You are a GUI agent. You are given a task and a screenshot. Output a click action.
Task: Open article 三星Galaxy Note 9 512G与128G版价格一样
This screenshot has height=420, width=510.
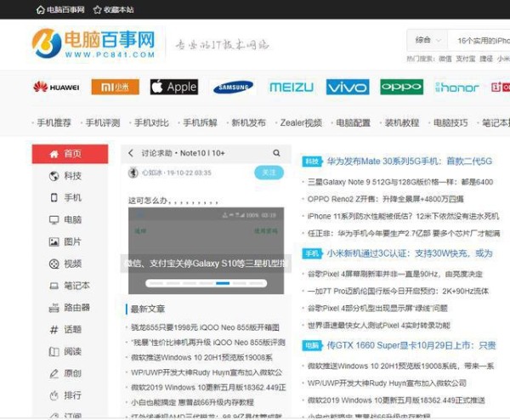click(400, 182)
